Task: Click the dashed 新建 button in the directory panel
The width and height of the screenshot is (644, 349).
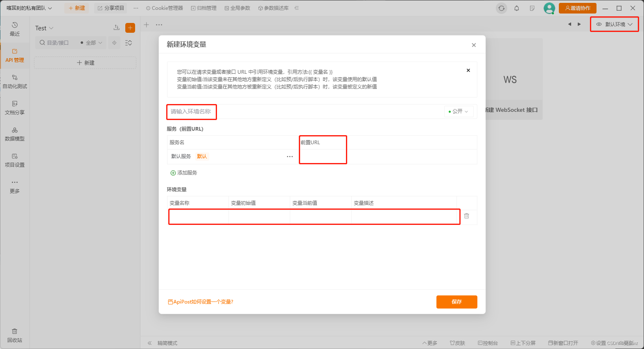Action: (x=85, y=63)
